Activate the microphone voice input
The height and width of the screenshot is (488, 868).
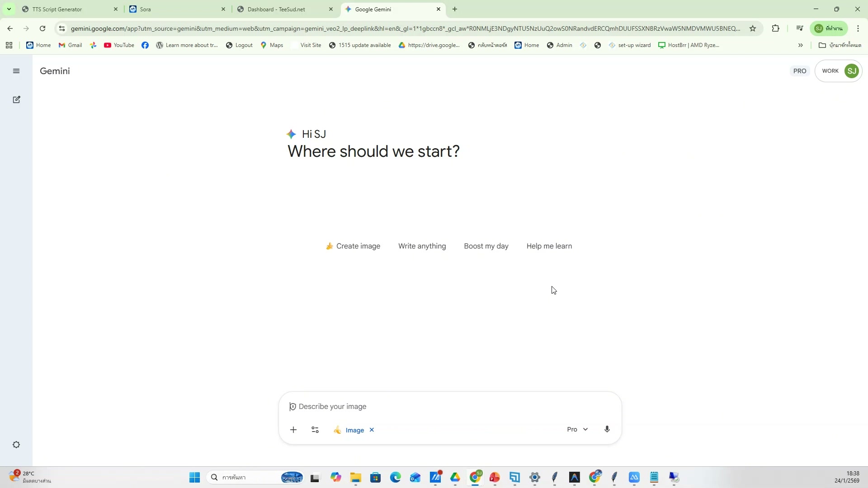click(607, 429)
